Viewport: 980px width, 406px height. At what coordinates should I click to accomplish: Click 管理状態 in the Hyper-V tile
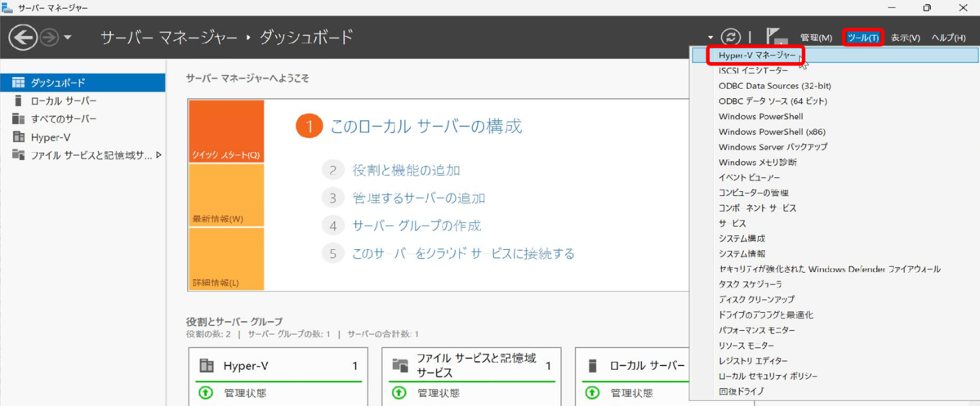click(245, 393)
